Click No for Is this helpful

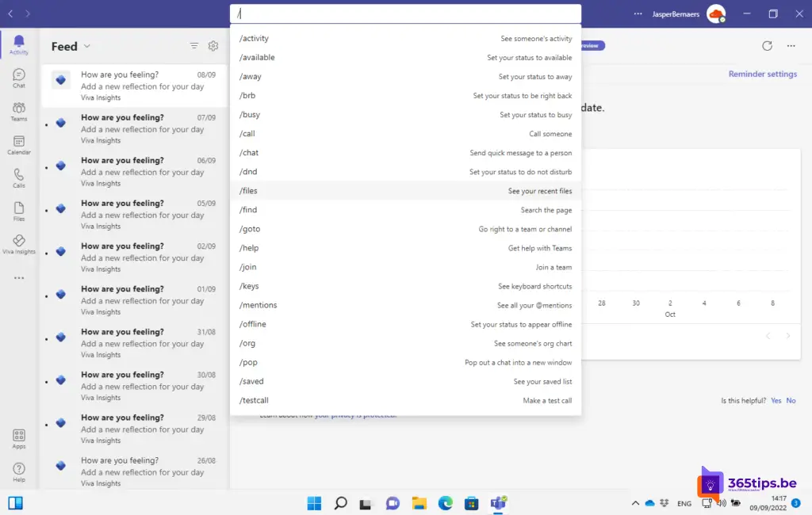click(791, 401)
